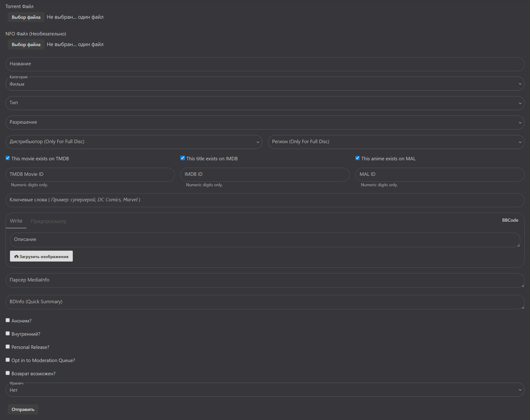Image resolution: width=530 pixels, height=420 pixels.
Task: Uncheck This anime exists on MAL
Action: [x=358, y=158]
